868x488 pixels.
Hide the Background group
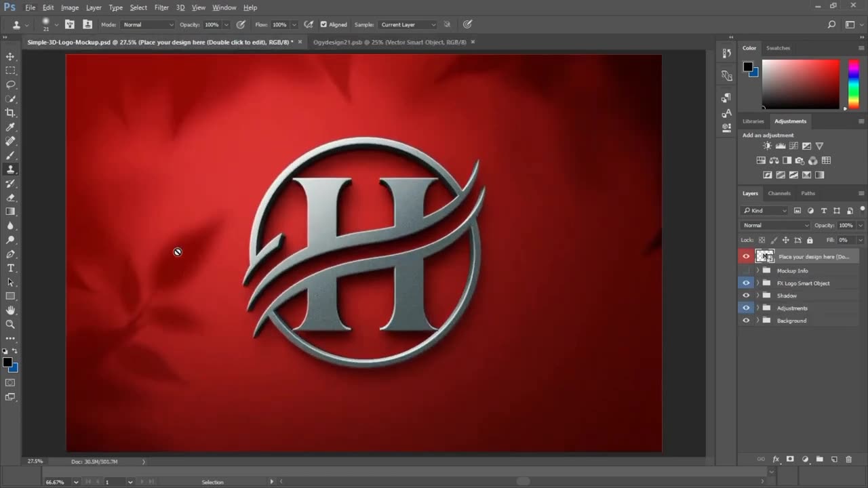[746, 321]
